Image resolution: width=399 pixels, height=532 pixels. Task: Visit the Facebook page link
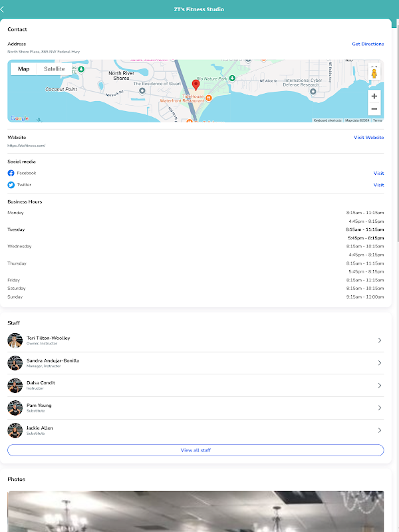pos(378,173)
